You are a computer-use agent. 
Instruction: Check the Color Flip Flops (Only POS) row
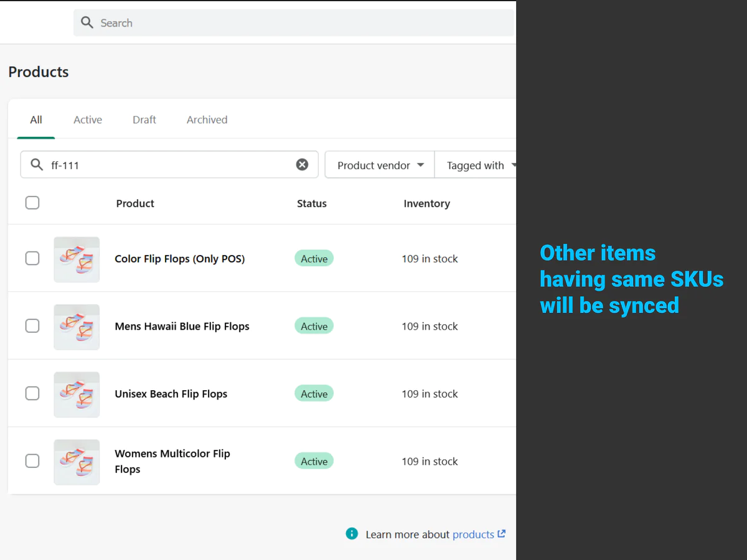(x=32, y=258)
